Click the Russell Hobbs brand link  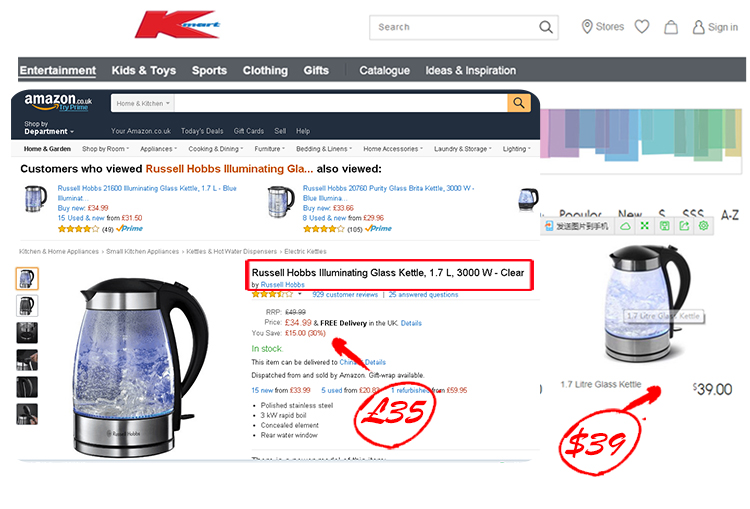[282, 285]
